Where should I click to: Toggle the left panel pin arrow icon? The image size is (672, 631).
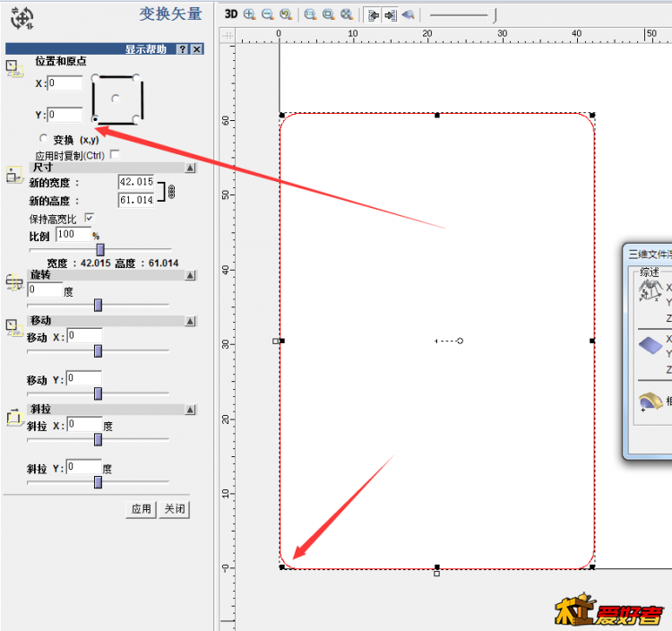[374, 15]
